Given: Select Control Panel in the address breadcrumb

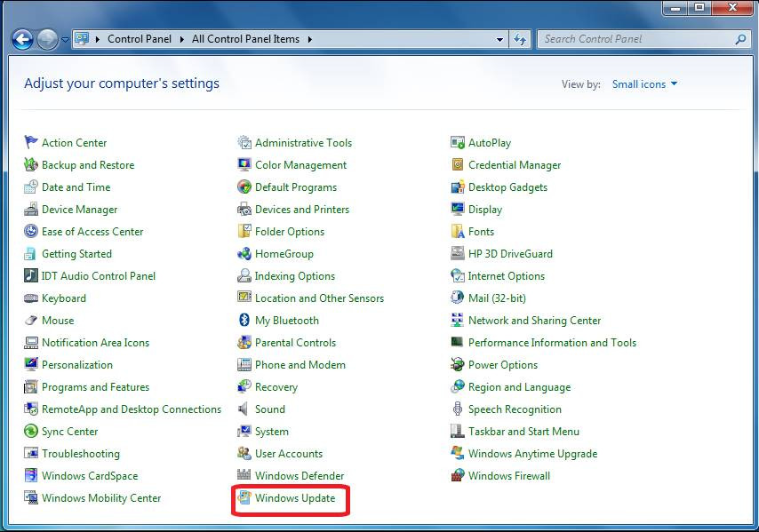Looking at the screenshot, I should pyautogui.click(x=140, y=39).
